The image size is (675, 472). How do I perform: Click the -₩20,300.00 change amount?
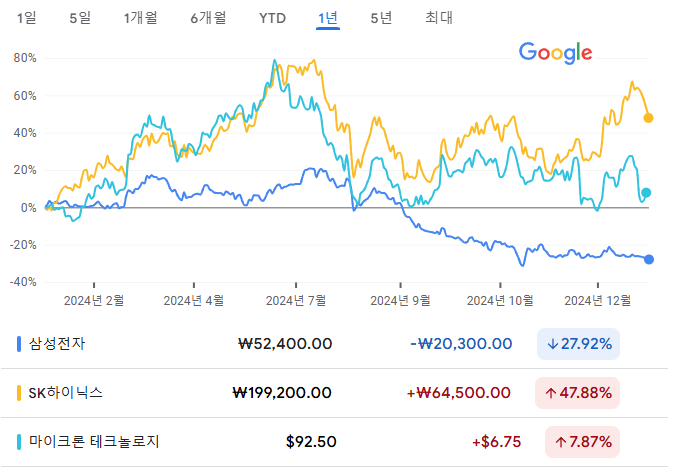click(x=461, y=344)
